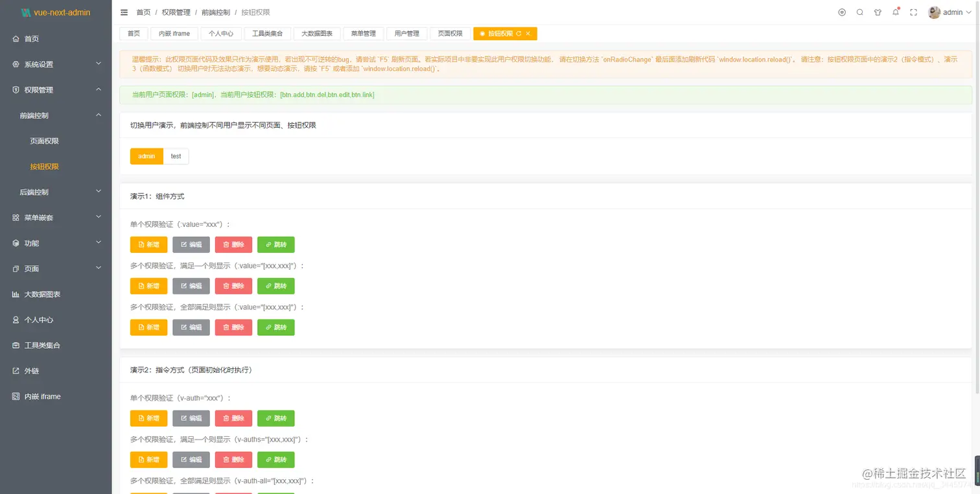This screenshot has width=980, height=494.
Task: Click 新增 under single :value validation
Action: [148, 244]
